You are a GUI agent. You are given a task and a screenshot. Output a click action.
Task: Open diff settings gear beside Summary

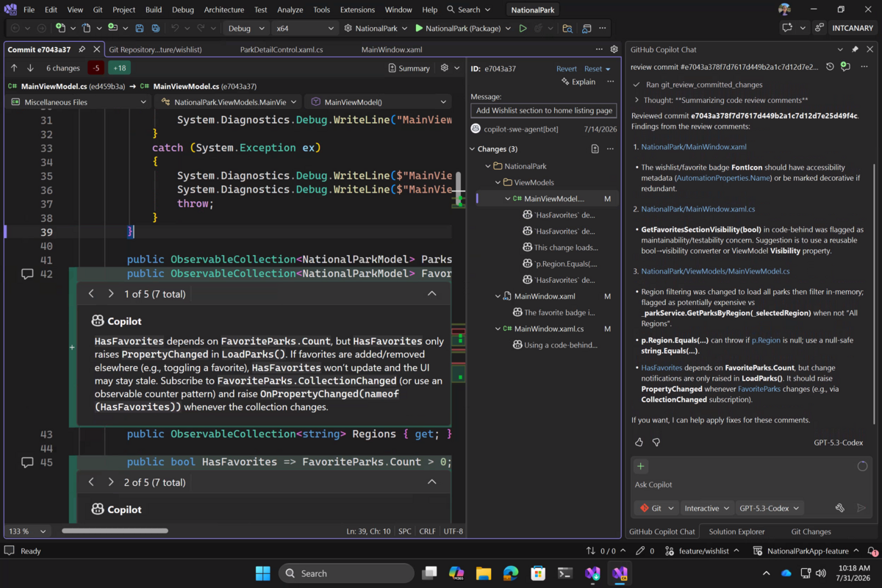pyautogui.click(x=444, y=68)
